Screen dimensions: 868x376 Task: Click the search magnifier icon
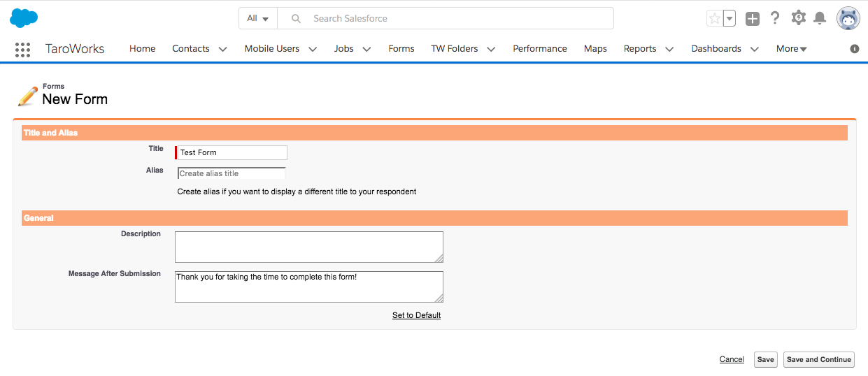pyautogui.click(x=296, y=19)
